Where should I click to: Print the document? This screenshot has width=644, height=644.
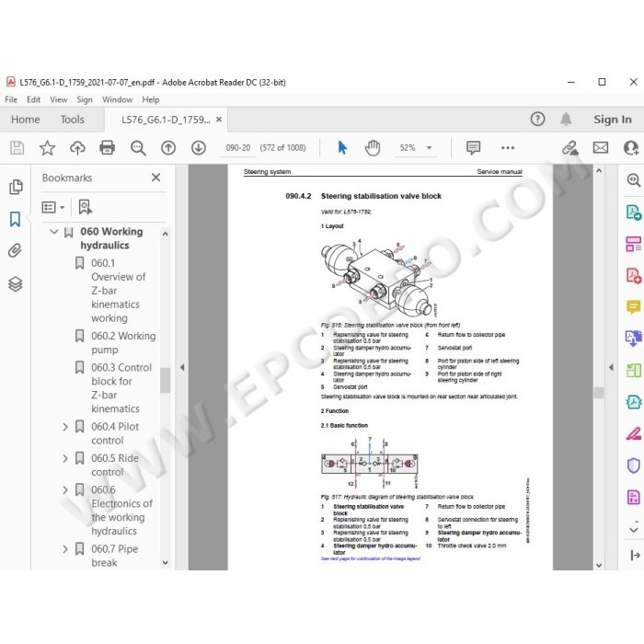(108, 148)
